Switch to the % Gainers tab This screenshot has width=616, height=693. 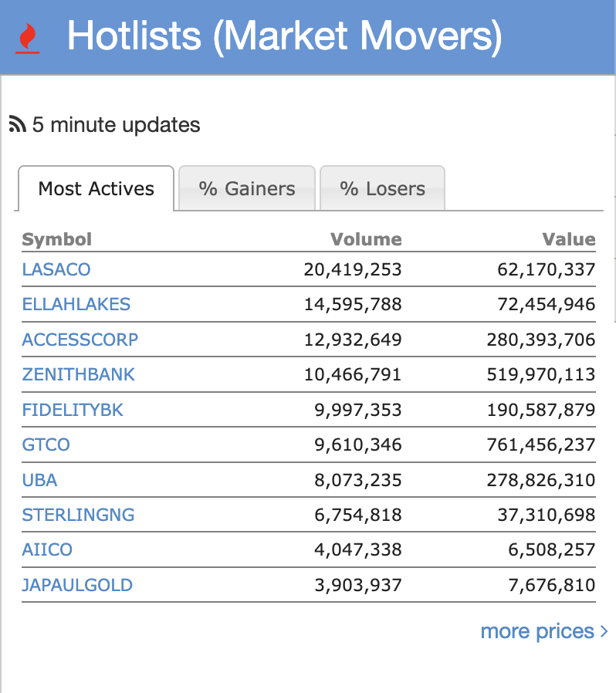click(x=247, y=189)
